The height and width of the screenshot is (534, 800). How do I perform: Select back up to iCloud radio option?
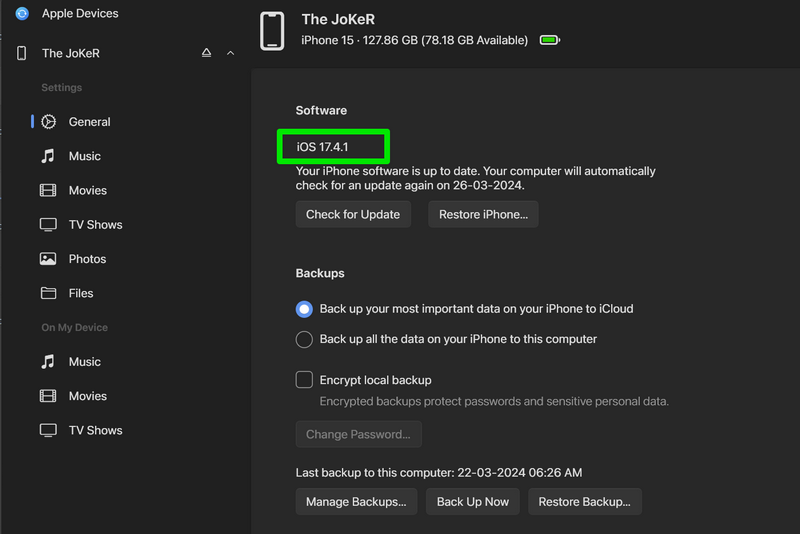(304, 309)
